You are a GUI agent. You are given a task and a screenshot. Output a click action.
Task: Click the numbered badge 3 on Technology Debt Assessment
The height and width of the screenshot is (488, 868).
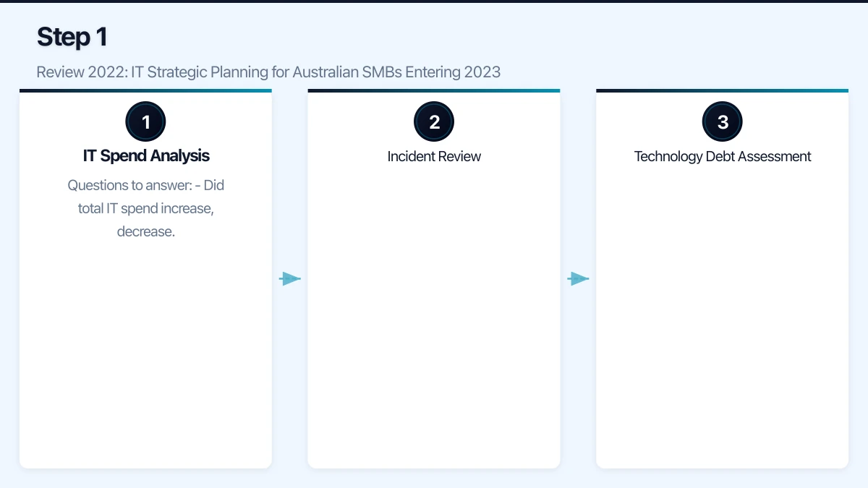pos(722,121)
